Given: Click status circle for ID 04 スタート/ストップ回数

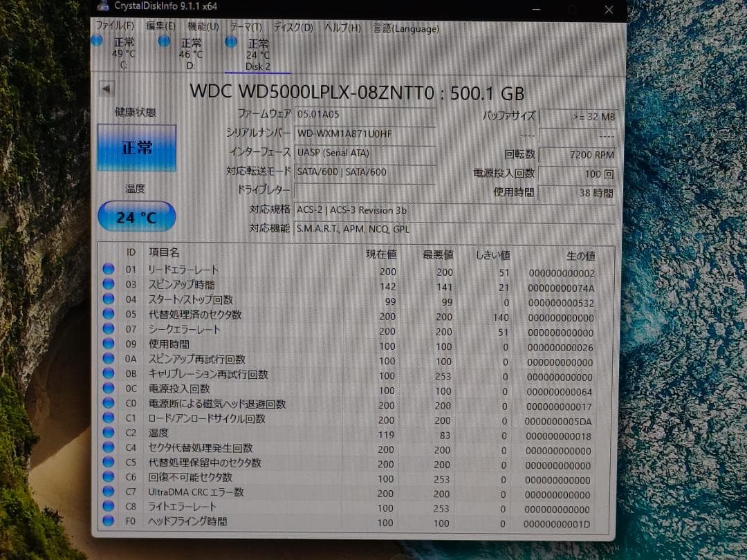Looking at the screenshot, I should pyautogui.click(x=109, y=299).
